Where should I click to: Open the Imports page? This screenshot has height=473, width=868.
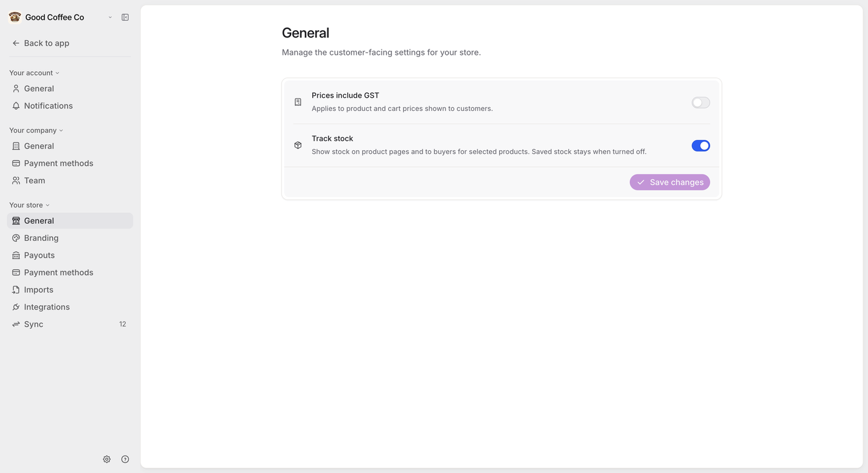click(x=70, y=290)
